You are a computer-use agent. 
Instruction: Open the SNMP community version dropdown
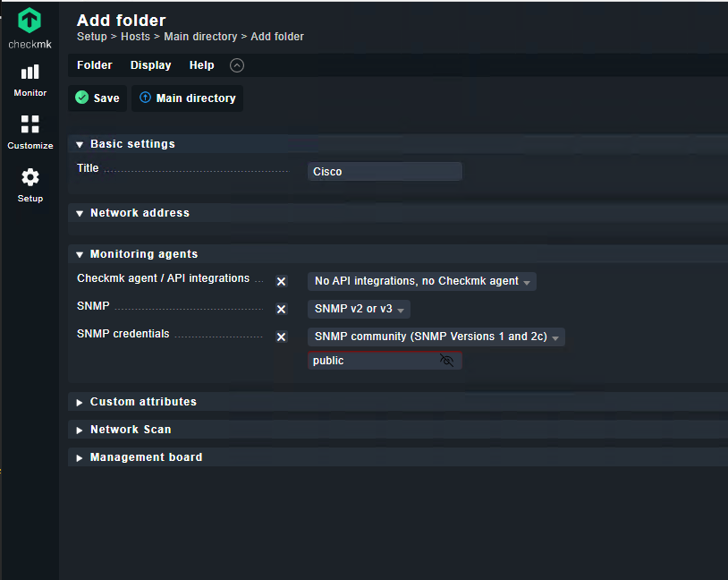[x=436, y=337]
